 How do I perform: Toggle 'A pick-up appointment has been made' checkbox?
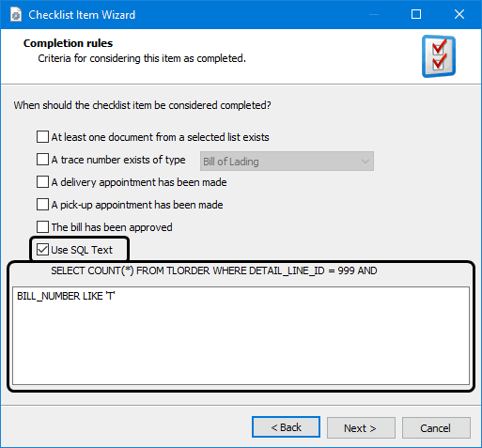pyautogui.click(x=42, y=205)
